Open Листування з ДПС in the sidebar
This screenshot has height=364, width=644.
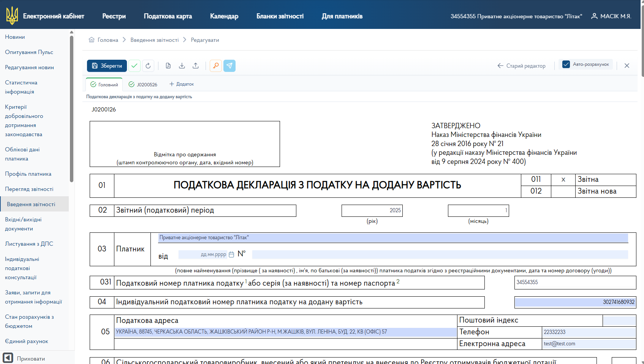click(29, 244)
